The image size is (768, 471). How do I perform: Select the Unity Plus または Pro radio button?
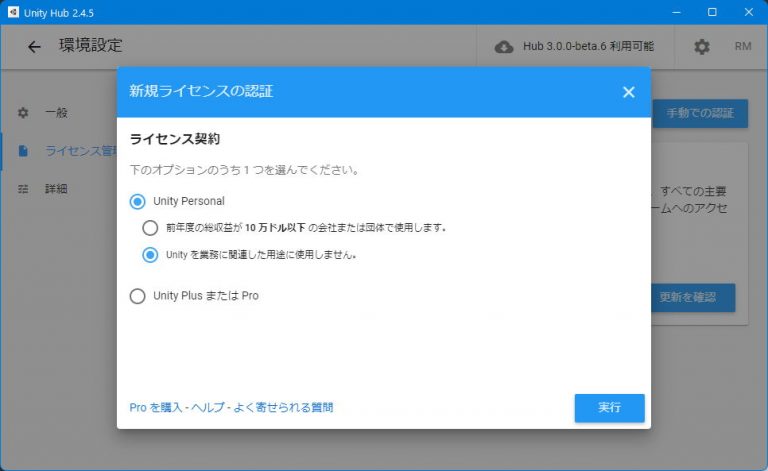(x=138, y=296)
